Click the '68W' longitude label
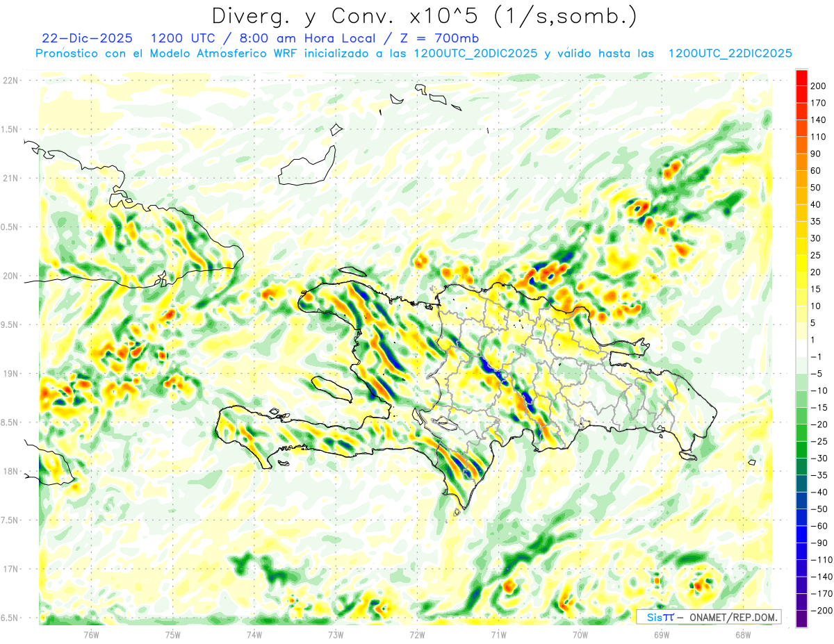834x644 pixels. [743, 634]
